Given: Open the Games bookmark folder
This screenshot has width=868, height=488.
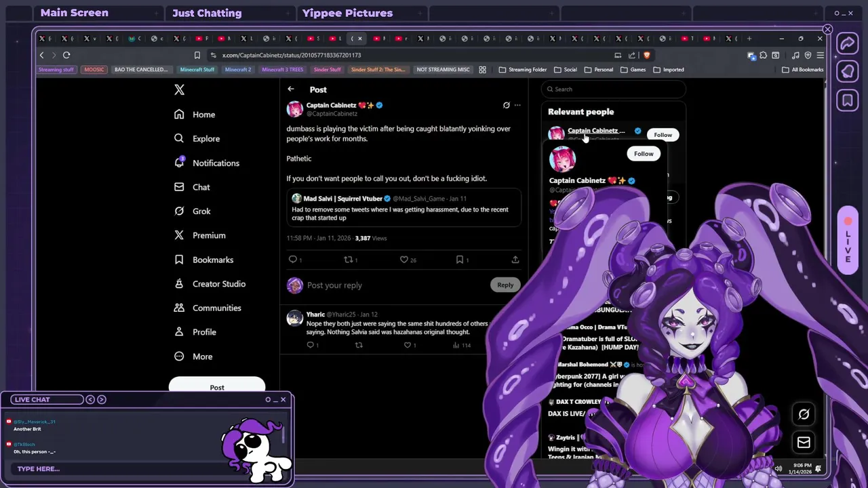Looking at the screenshot, I should click(633, 69).
